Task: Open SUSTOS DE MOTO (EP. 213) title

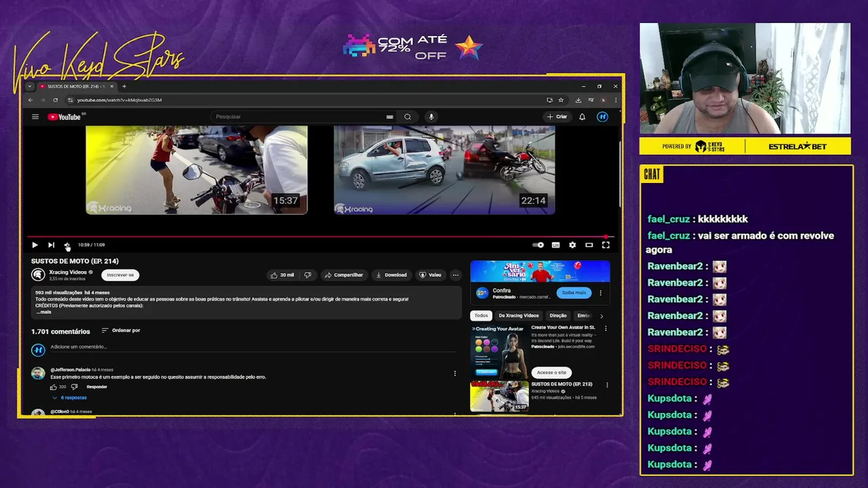Action: pyautogui.click(x=561, y=384)
